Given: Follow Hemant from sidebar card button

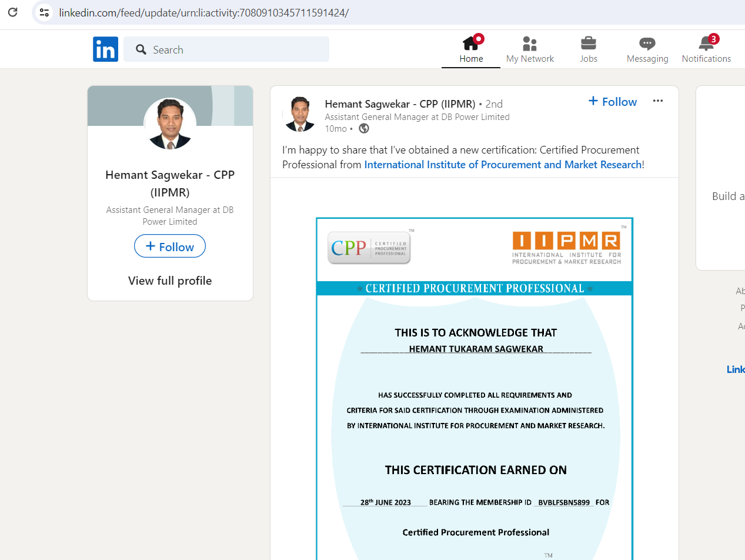Looking at the screenshot, I should 170,246.
